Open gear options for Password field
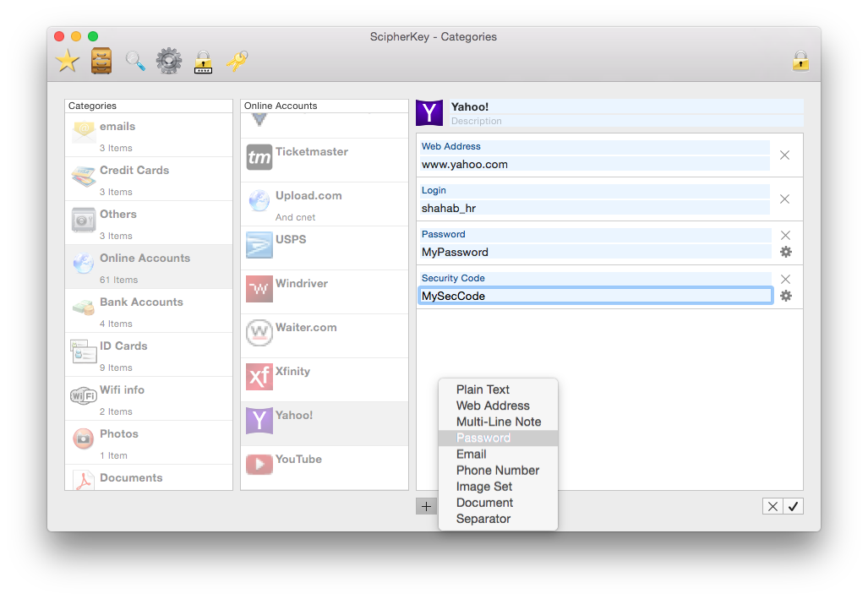Image resolution: width=868 pixels, height=599 pixels. pyautogui.click(x=785, y=252)
